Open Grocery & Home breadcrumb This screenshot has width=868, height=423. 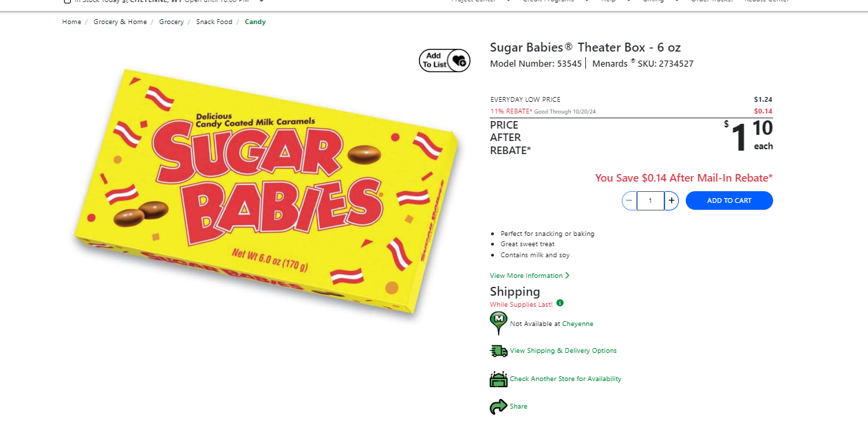(x=120, y=22)
